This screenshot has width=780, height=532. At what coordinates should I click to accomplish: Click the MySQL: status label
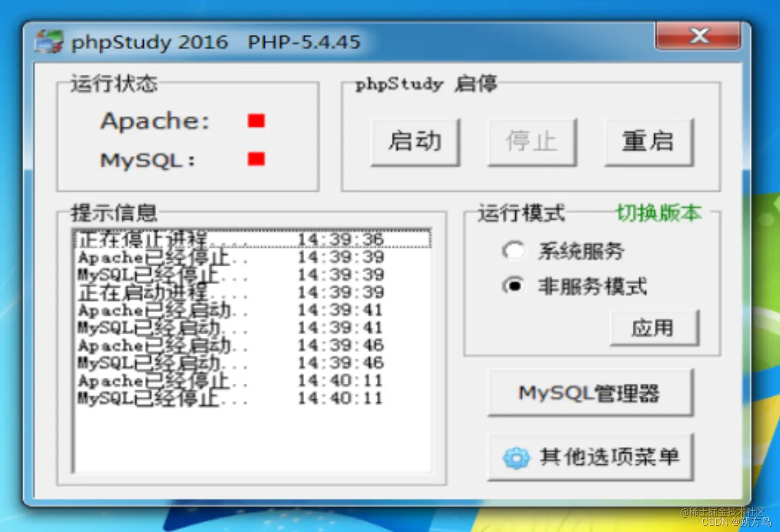point(147,159)
